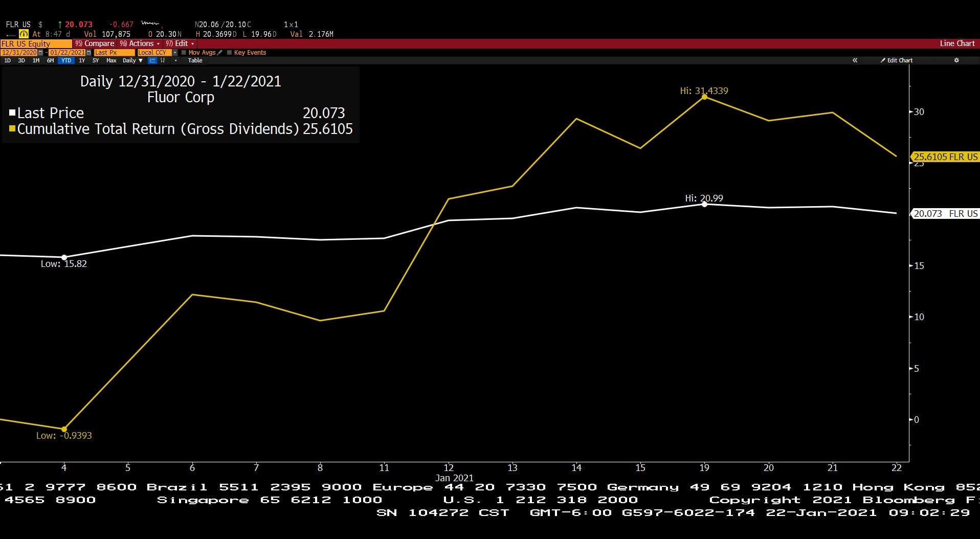Click y-axis label 30
This screenshot has width=980, height=539.
[x=919, y=112]
